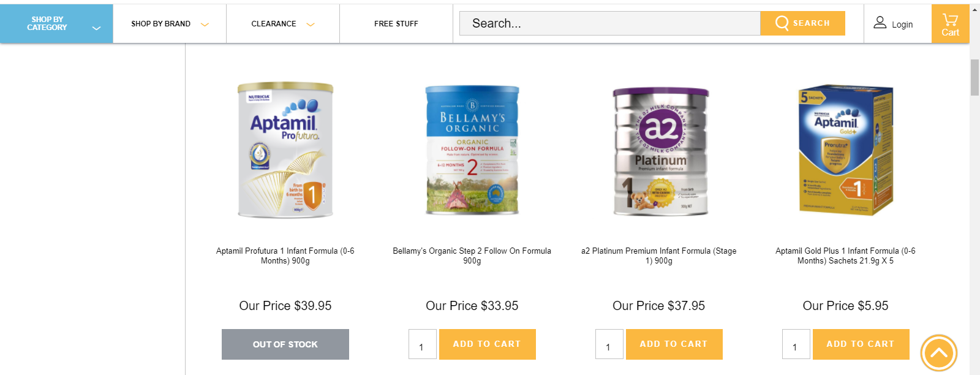Open the Free Stuff menu item
Viewport: 980px width, 375px height.
pyautogui.click(x=396, y=24)
